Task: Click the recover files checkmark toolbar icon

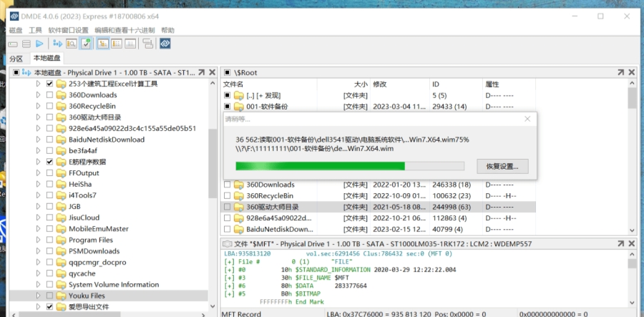Action: click(x=86, y=44)
